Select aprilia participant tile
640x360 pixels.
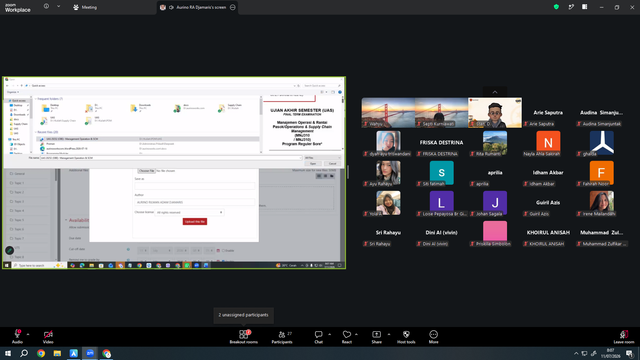[x=495, y=173]
